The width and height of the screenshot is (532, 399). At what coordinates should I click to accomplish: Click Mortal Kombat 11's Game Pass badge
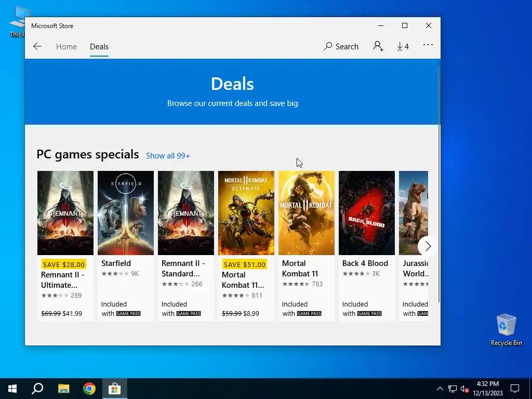[309, 313]
